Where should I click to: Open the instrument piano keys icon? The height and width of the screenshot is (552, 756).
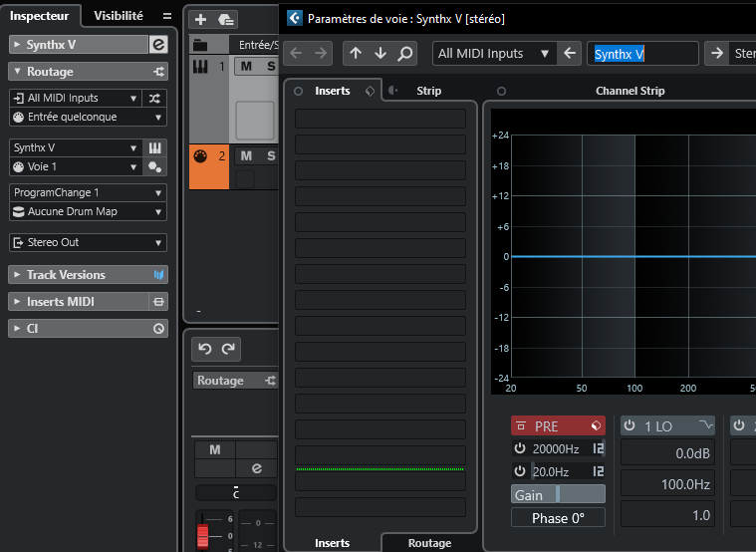155,147
